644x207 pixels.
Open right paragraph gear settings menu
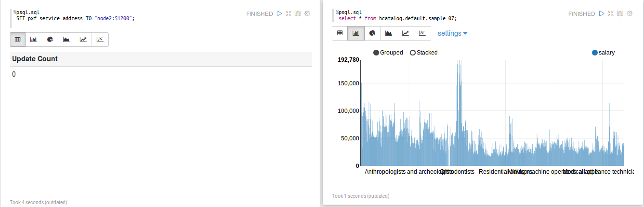[630, 14]
